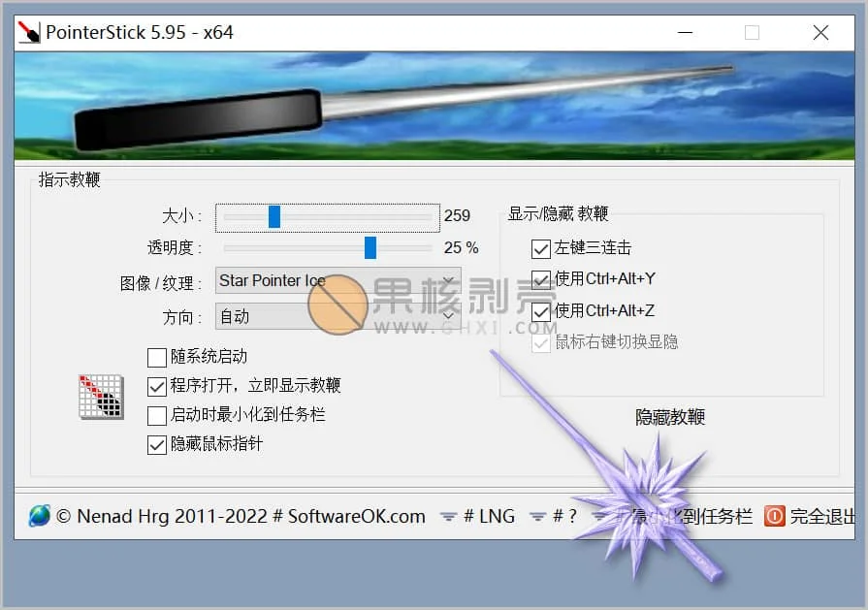Uncheck the 左键三连击 checkbox
Screen dimensions: 868x610
(x=540, y=248)
